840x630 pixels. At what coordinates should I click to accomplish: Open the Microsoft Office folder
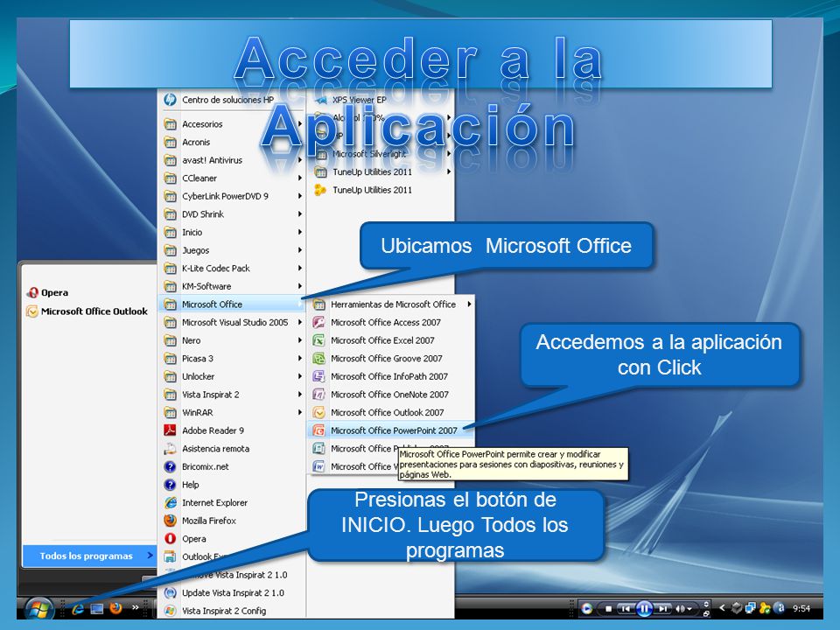[x=233, y=304]
